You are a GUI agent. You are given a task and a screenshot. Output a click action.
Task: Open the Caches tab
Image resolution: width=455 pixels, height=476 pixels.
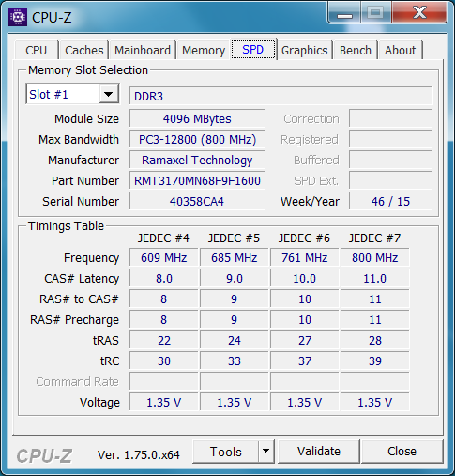(83, 50)
